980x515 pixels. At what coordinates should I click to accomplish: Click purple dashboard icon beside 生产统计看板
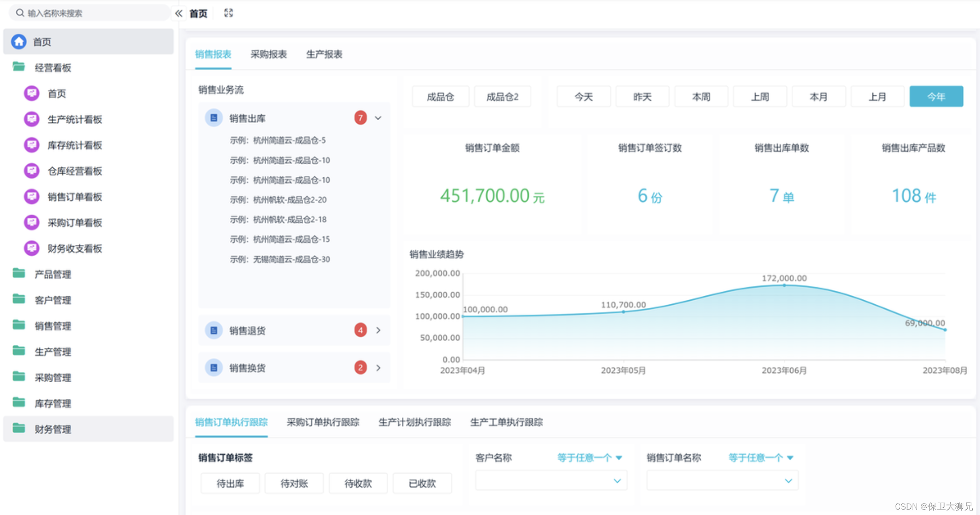(31, 119)
